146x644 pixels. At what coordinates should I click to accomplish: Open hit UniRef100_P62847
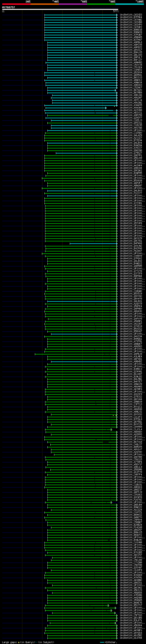coord(131,251)
